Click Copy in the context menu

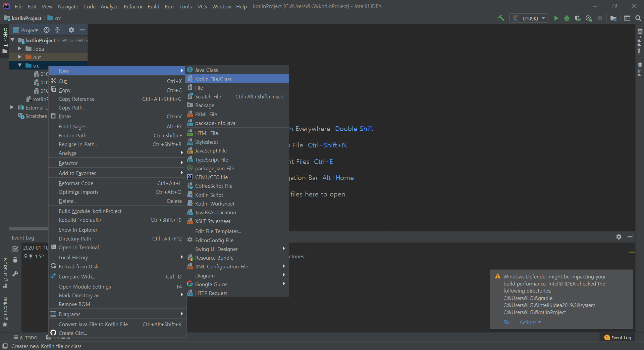[x=117, y=90]
